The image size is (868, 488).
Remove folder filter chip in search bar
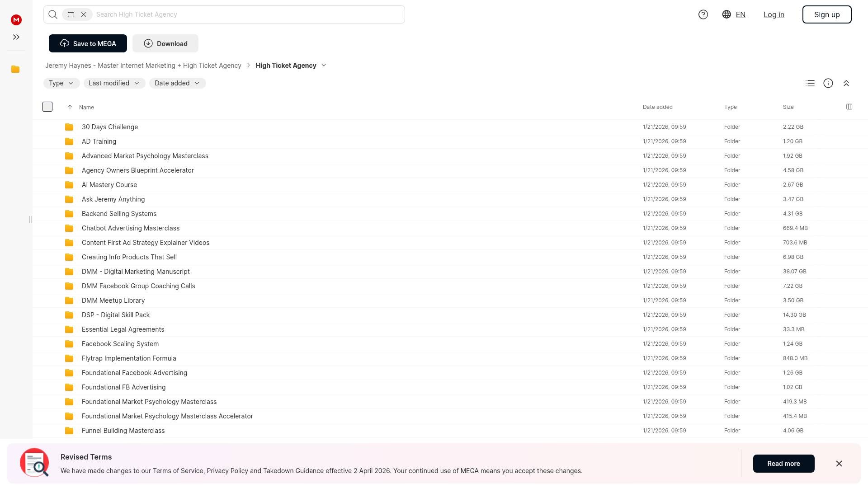[x=84, y=14]
